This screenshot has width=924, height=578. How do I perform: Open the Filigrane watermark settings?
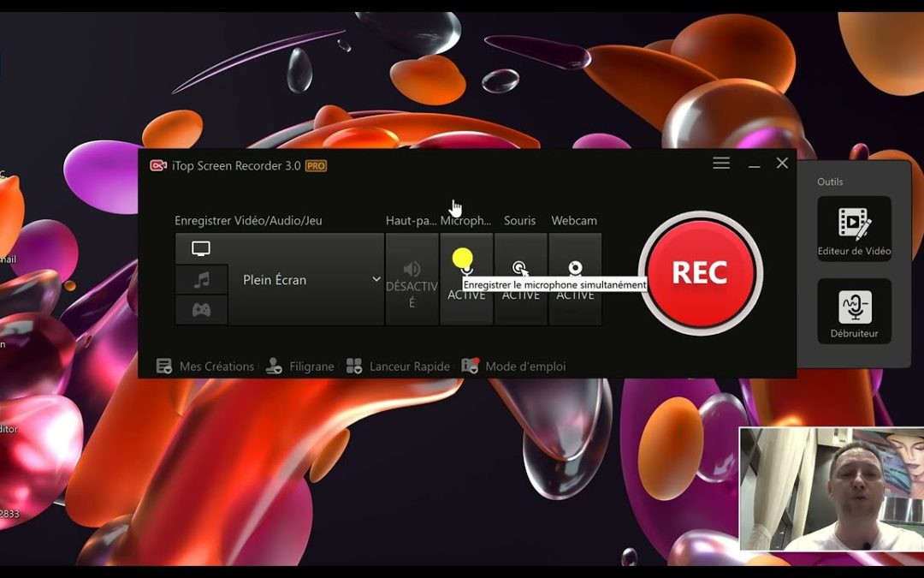299,366
